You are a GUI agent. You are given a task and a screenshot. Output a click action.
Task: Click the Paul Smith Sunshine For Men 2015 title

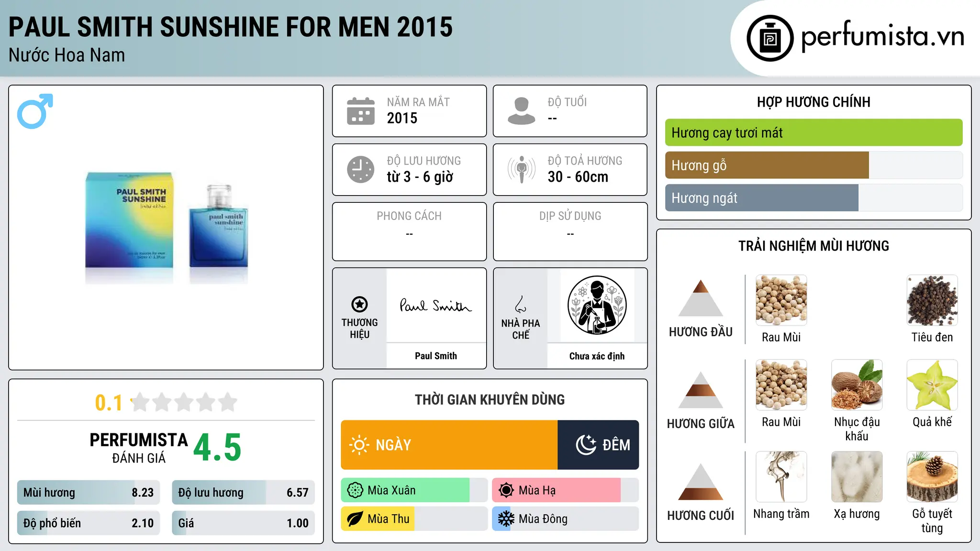pyautogui.click(x=231, y=27)
